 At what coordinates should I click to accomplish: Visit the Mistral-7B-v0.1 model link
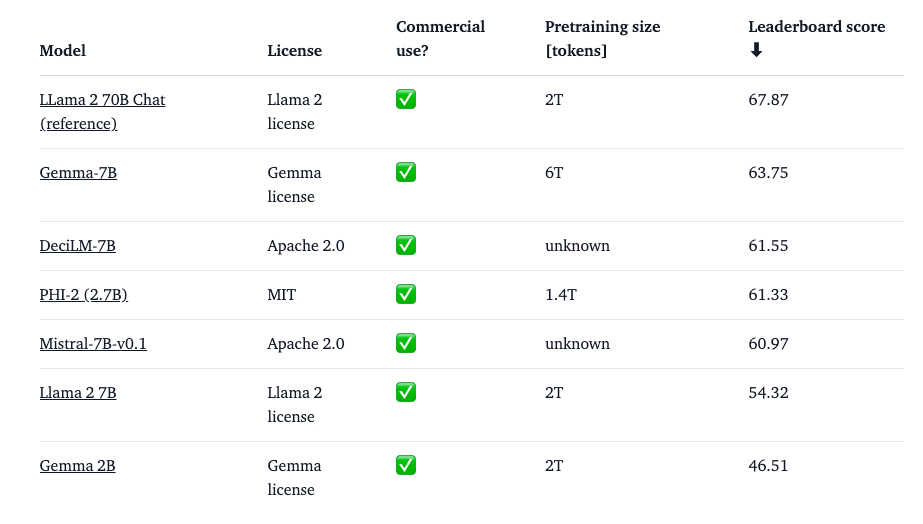coord(93,344)
